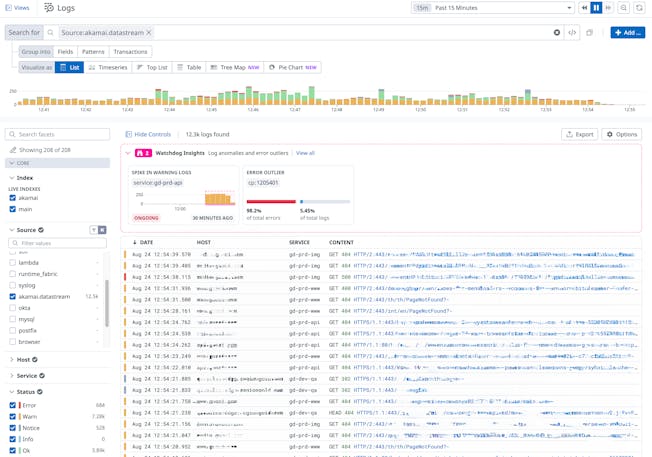
Task: Check the runtime_fabric source
Action: [x=12, y=274]
